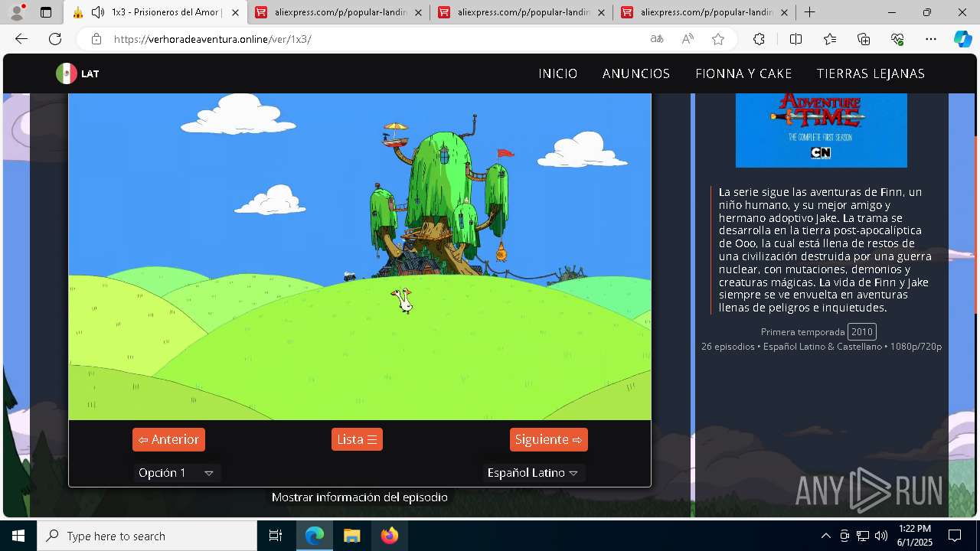Open browser essentials heart icon

click(x=897, y=39)
